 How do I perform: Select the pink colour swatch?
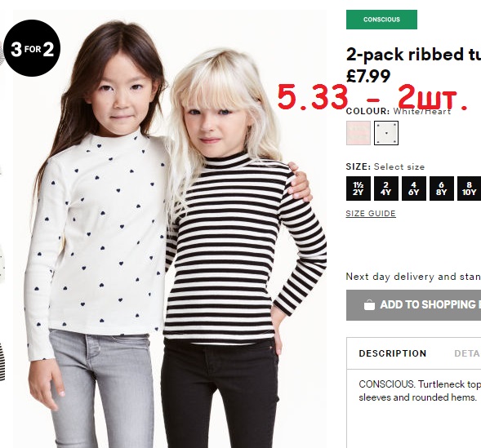[359, 133]
